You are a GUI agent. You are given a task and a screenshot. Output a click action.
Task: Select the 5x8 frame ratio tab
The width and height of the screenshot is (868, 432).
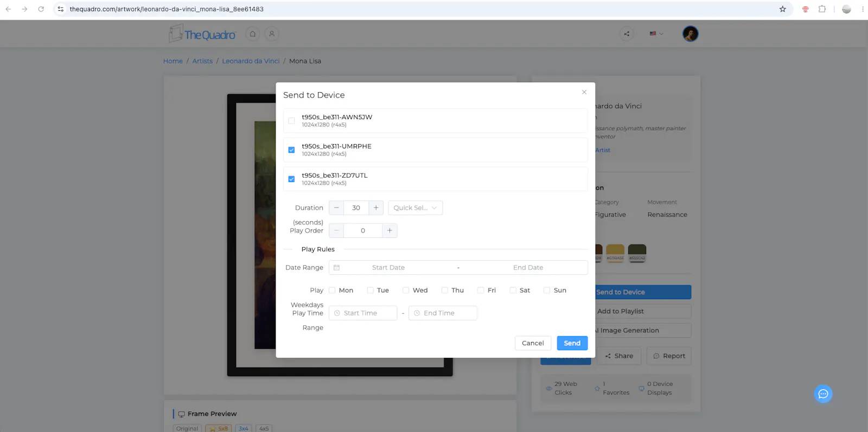tap(219, 428)
